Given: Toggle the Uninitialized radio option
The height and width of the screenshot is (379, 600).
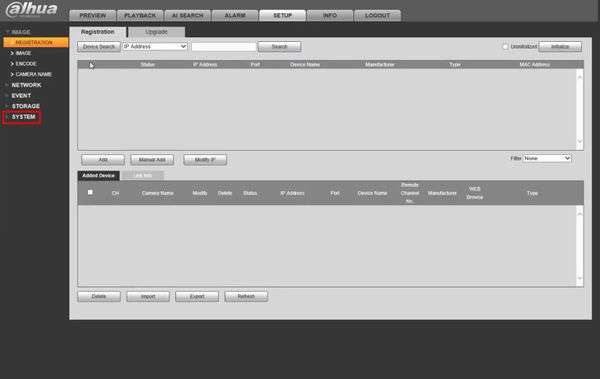Looking at the screenshot, I should pos(505,47).
